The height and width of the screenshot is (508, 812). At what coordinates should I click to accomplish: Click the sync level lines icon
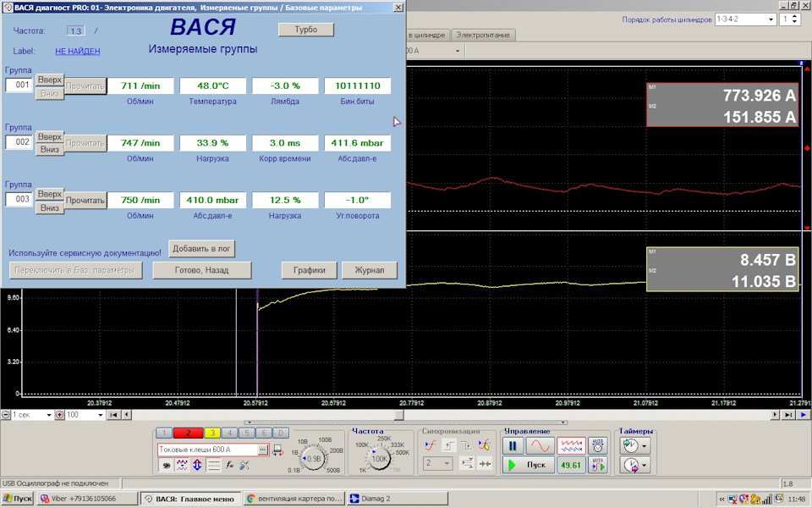467,463
